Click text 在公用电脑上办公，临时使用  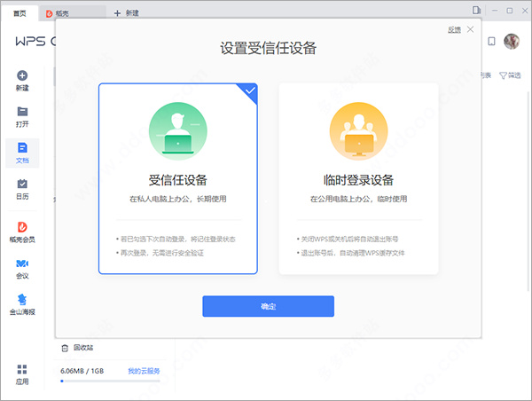click(x=358, y=199)
